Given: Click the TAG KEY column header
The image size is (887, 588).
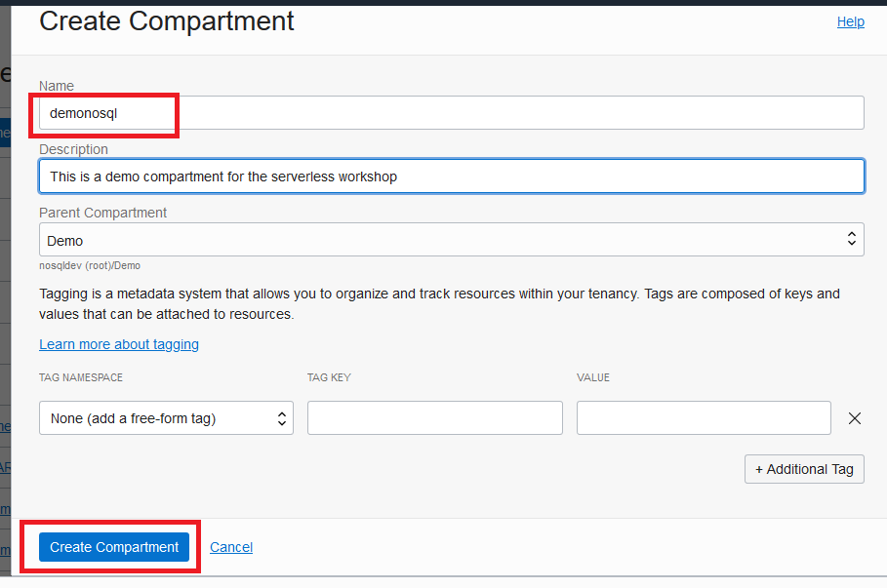Looking at the screenshot, I should 329,377.
